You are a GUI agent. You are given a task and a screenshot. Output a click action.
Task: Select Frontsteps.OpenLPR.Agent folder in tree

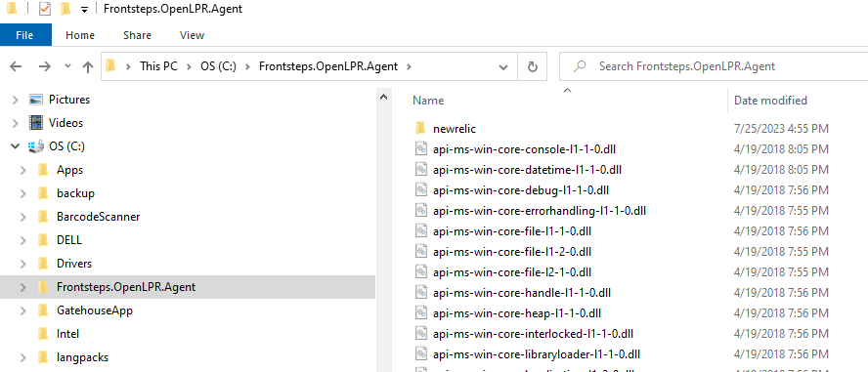click(126, 287)
